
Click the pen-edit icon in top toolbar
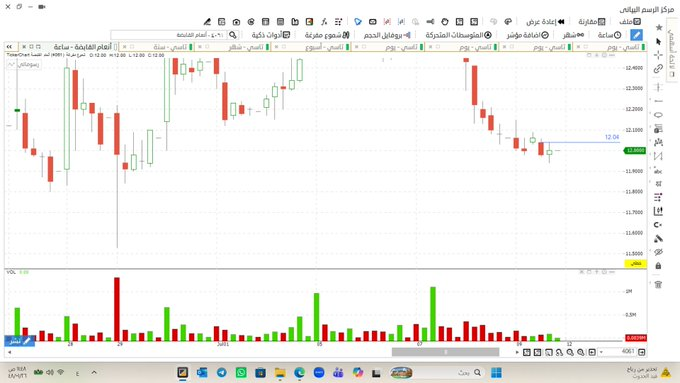coord(207,22)
